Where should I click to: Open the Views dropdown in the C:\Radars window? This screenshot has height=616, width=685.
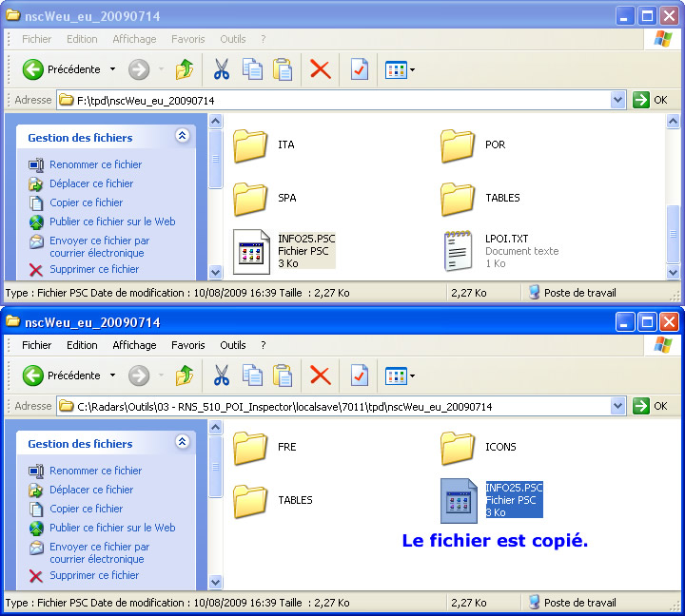(412, 375)
